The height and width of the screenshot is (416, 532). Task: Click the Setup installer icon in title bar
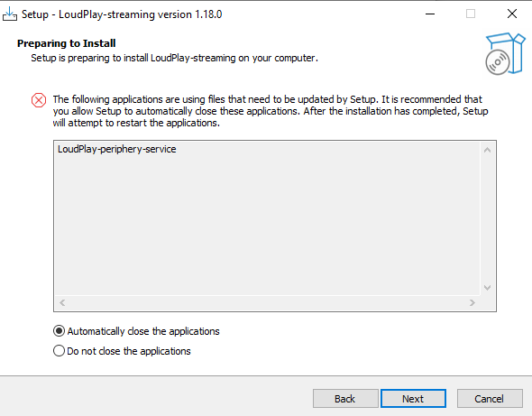point(10,14)
